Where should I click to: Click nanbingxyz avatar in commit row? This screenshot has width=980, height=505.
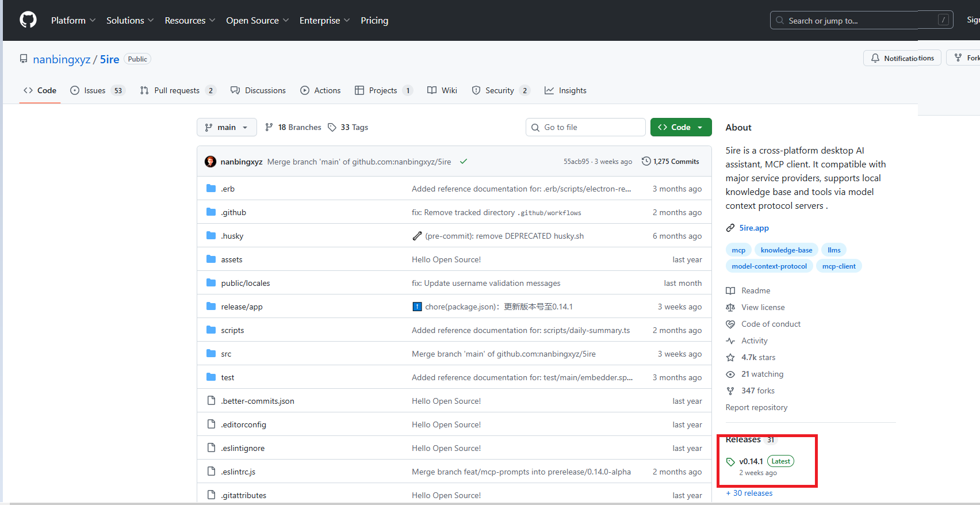[x=210, y=162]
